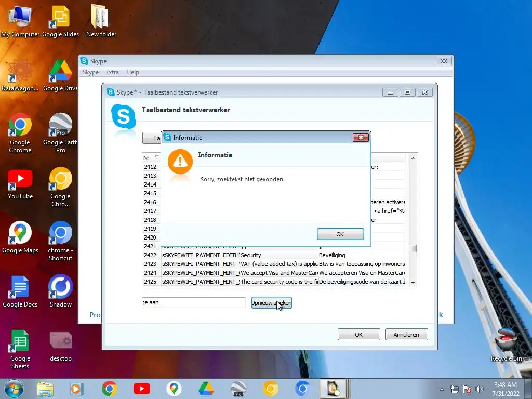The width and height of the screenshot is (532, 399).
Task: Click the scroll down arrow of the table
Action: [x=413, y=283]
